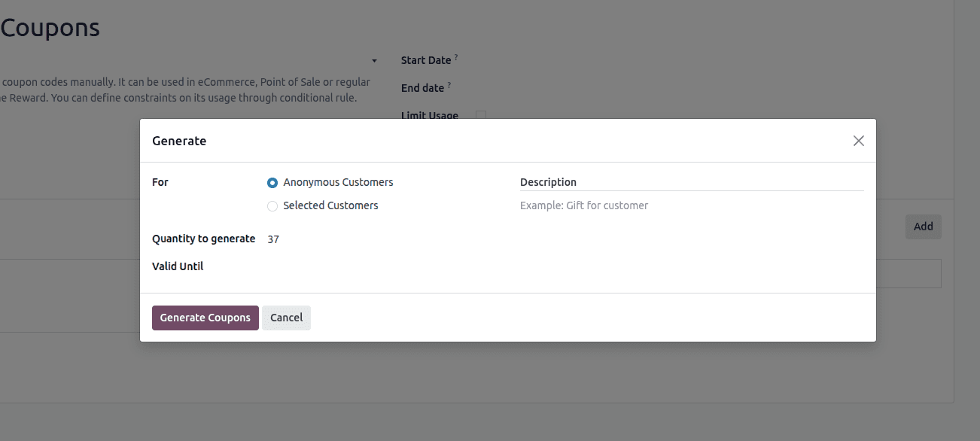980x441 pixels.
Task: Open the dropdown caret above Start Date
Action: pyautogui.click(x=374, y=60)
